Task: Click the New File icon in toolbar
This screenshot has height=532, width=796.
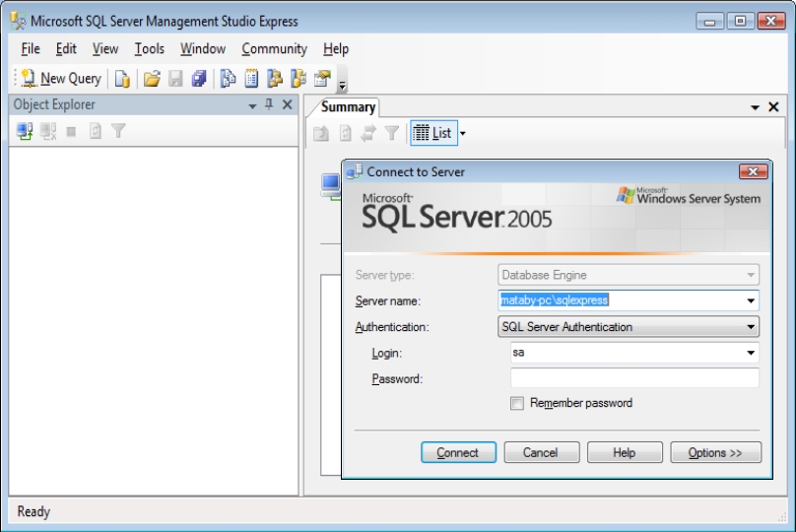Action: pyautogui.click(x=122, y=79)
